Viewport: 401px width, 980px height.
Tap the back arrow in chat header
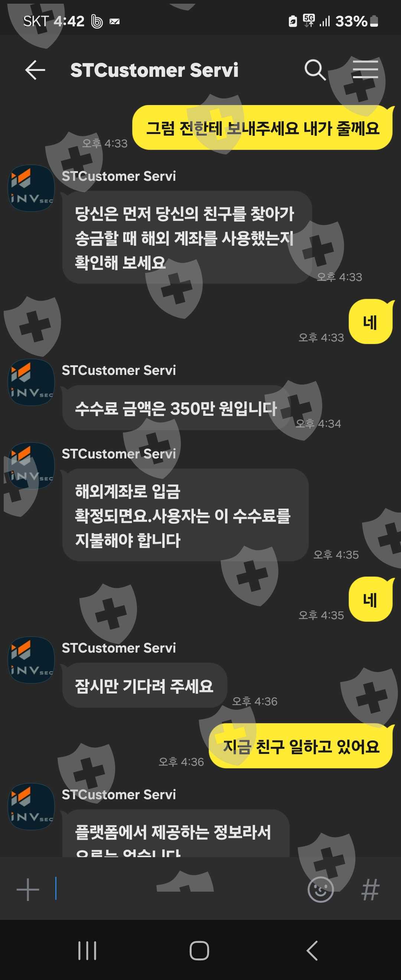(x=35, y=70)
